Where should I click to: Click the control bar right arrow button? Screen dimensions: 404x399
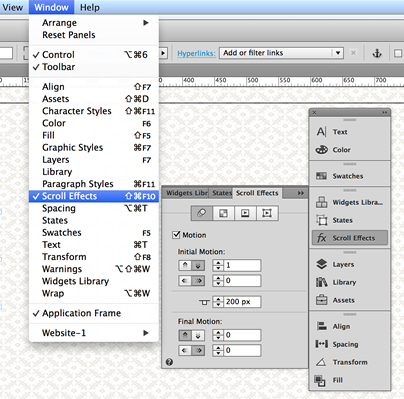click(x=163, y=53)
